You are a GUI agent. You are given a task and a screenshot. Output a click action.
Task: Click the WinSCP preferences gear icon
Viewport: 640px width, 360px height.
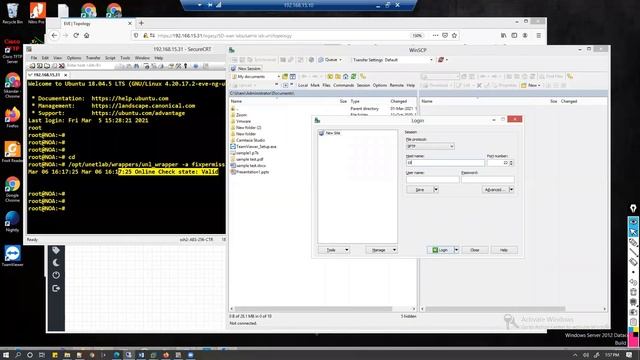click(x=311, y=60)
